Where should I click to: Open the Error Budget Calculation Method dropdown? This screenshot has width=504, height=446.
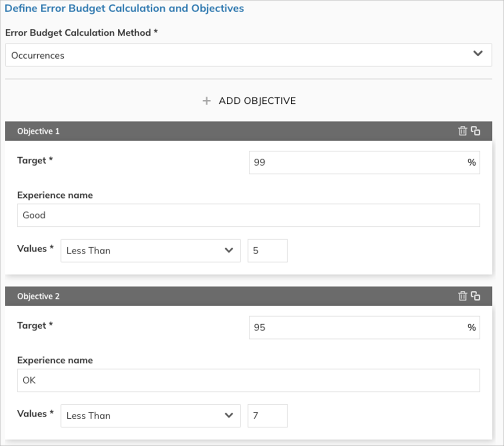[x=248, y=55]
